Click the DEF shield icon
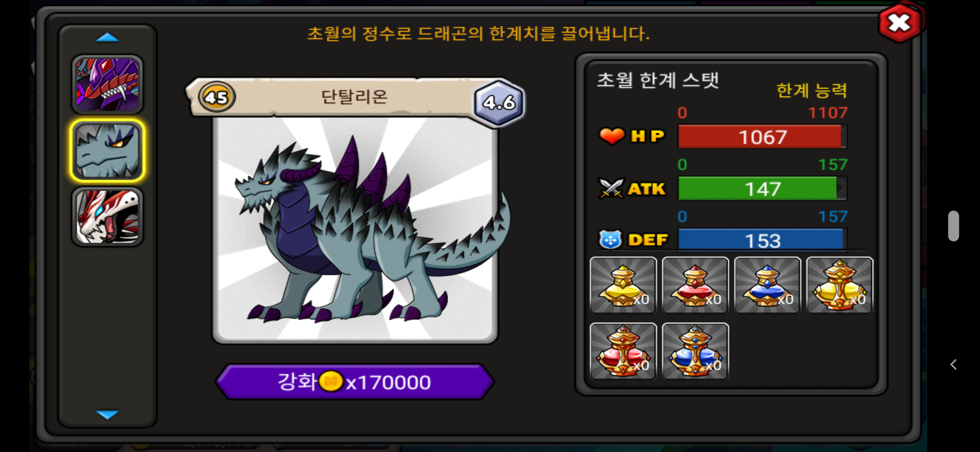The width and height of the screenshot is (980, 452). pos(610,239)
